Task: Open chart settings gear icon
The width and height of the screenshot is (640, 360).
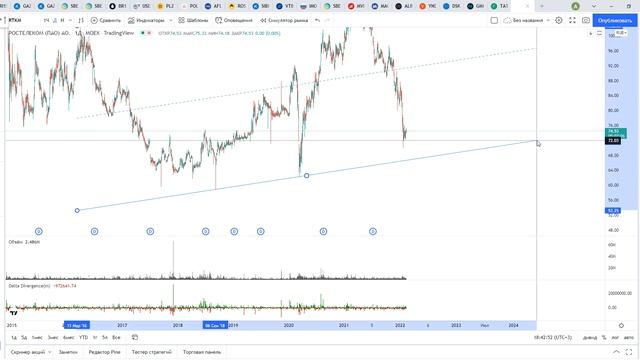Action: 559,20
